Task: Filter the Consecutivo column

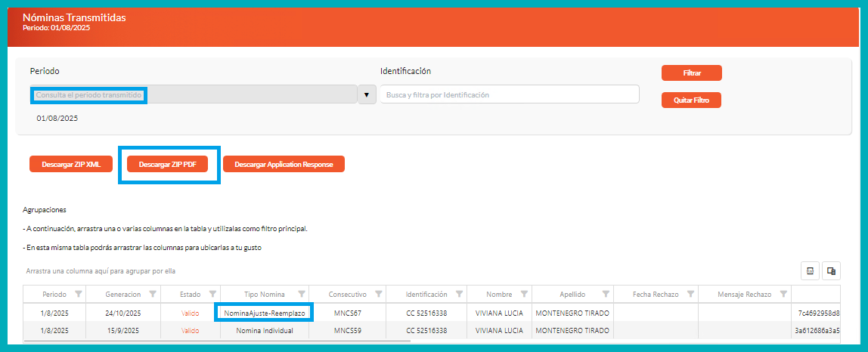Action: pos(378,295)
